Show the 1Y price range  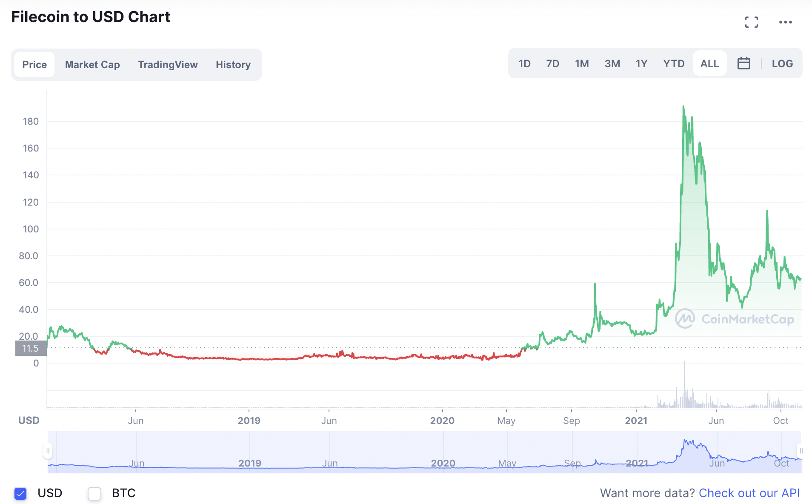point(641,63)
